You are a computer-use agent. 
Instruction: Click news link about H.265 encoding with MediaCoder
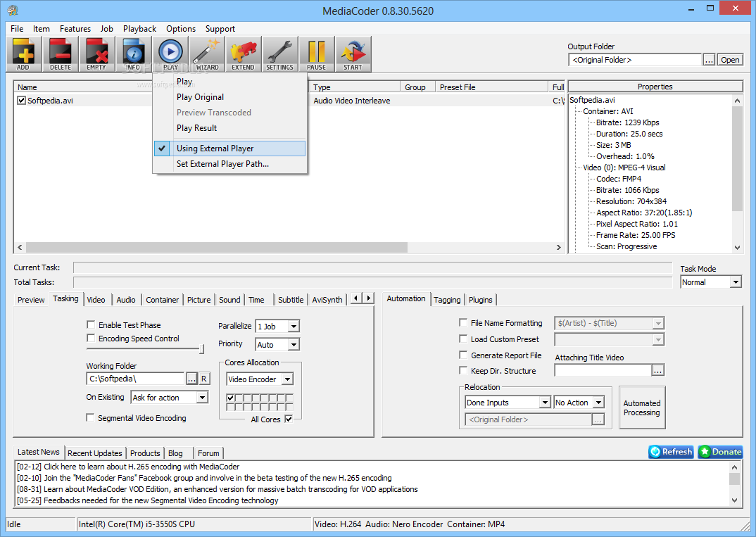tap(128, 466)
